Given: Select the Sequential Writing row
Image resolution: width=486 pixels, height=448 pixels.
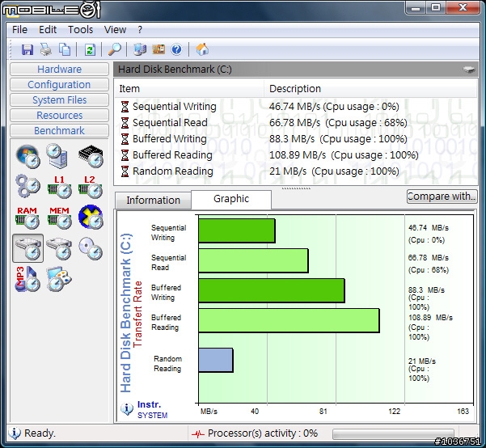Looking at the screenshot, I should (x=296, y=107).
